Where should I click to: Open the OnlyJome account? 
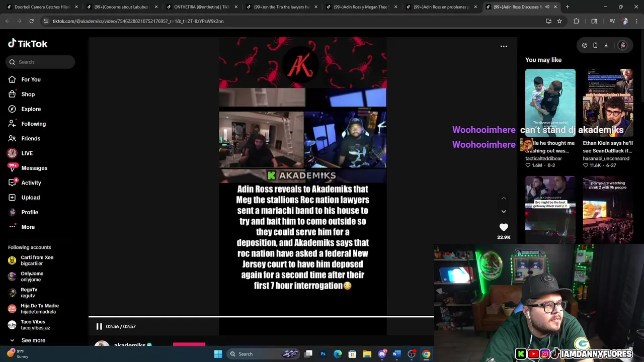pyautogui.click(x=26, y=277)
